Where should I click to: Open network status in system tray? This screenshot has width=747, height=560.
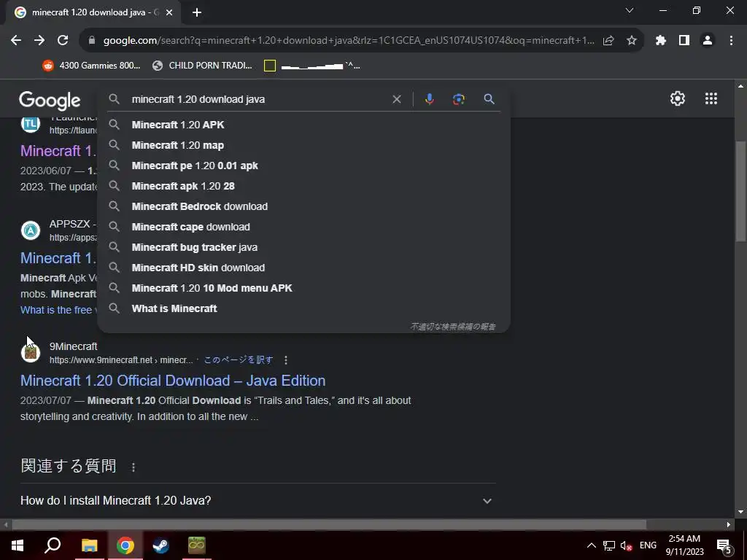(x=609, y=545)
